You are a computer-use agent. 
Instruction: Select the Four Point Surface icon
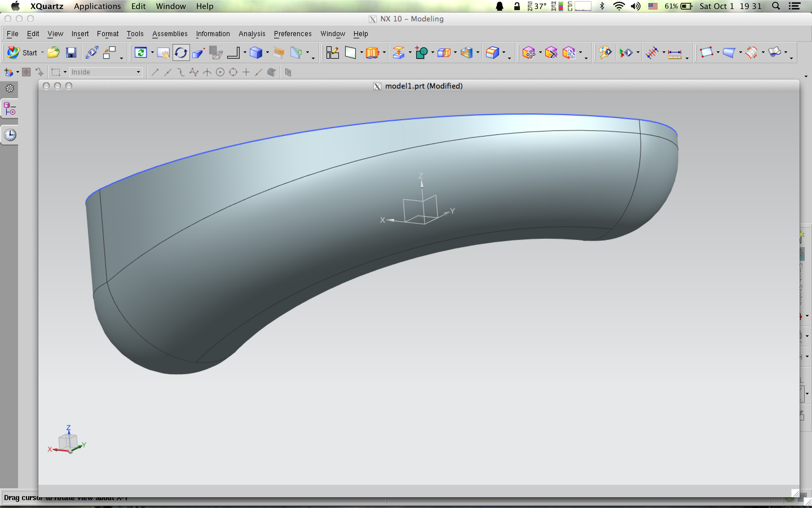[x=706, y=52]
